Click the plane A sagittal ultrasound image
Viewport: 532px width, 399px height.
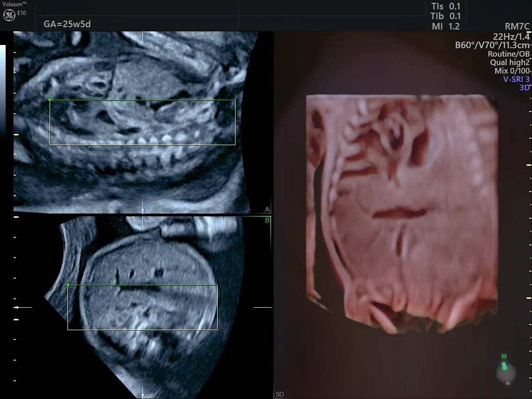coord(136,122)
